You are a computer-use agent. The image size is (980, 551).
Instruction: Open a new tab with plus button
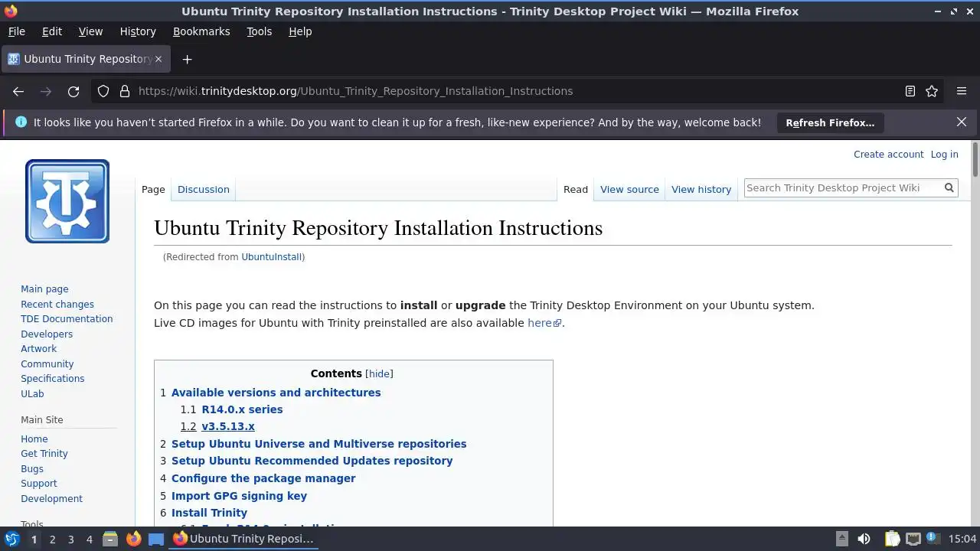(x=187, y=59)
